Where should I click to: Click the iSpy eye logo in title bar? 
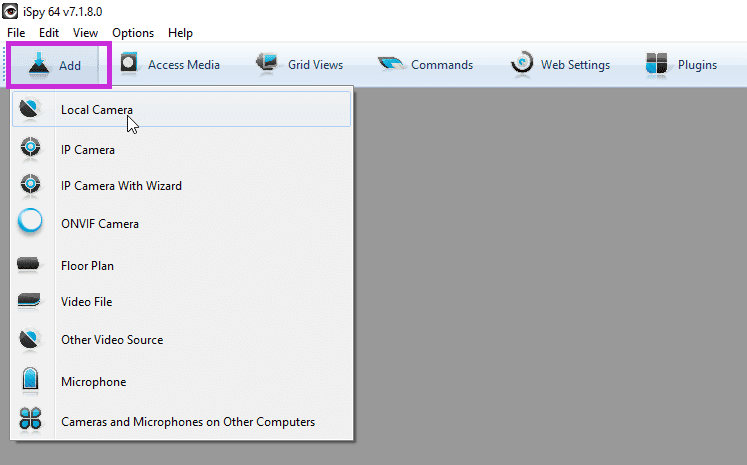coord(10,11)
